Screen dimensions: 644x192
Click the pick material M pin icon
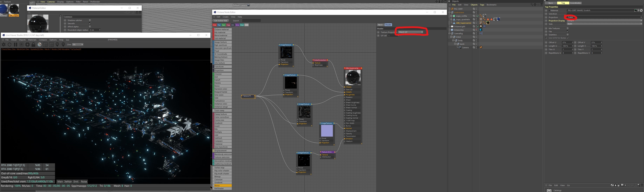[63, 45]
